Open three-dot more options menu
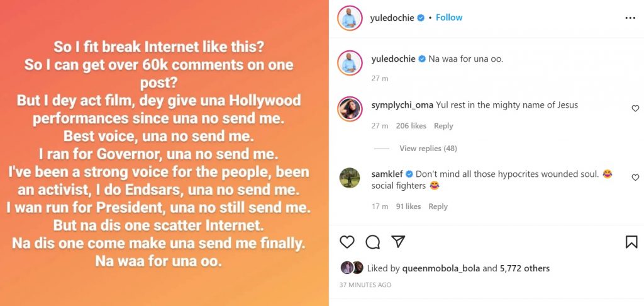Viewport: 644px width, 306px height. [x=630, y=18]
